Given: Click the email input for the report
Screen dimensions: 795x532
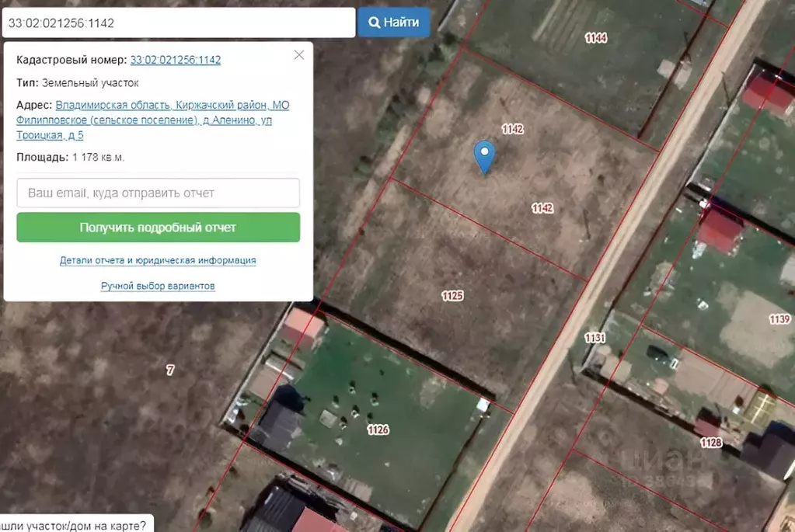Looking at the screenshot, I should (159, 193).
